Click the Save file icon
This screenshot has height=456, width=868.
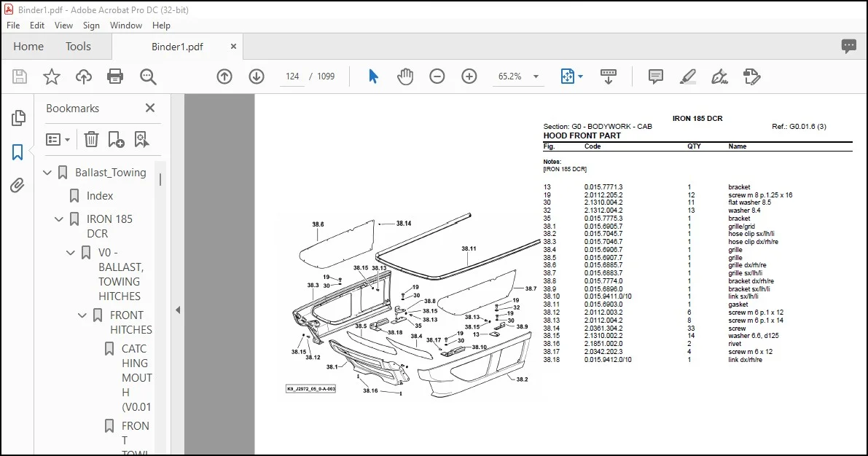click(x=20, y=76)
